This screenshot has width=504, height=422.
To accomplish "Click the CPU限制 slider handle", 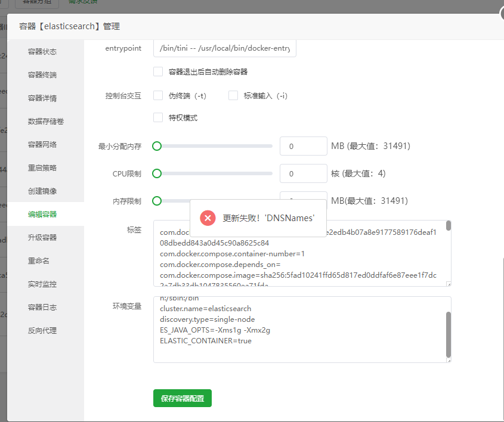I will pos(157,173).
